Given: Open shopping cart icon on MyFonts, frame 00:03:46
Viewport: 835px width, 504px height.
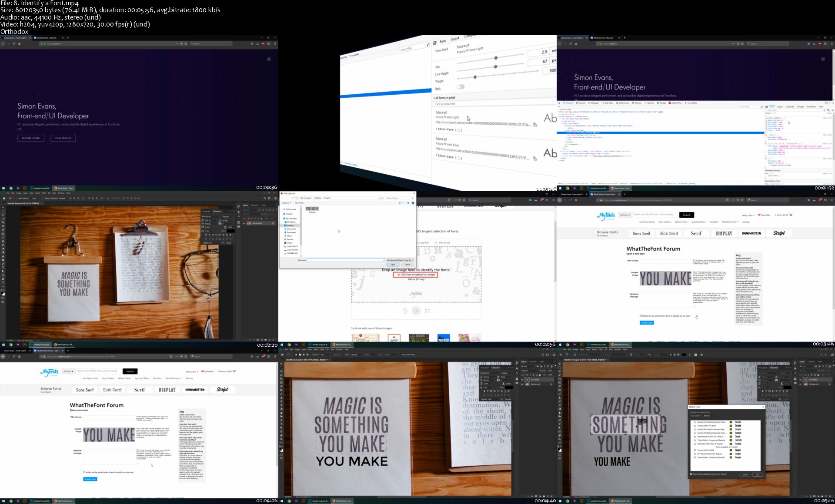Looking at the screenshot, I should coord(791,215).
